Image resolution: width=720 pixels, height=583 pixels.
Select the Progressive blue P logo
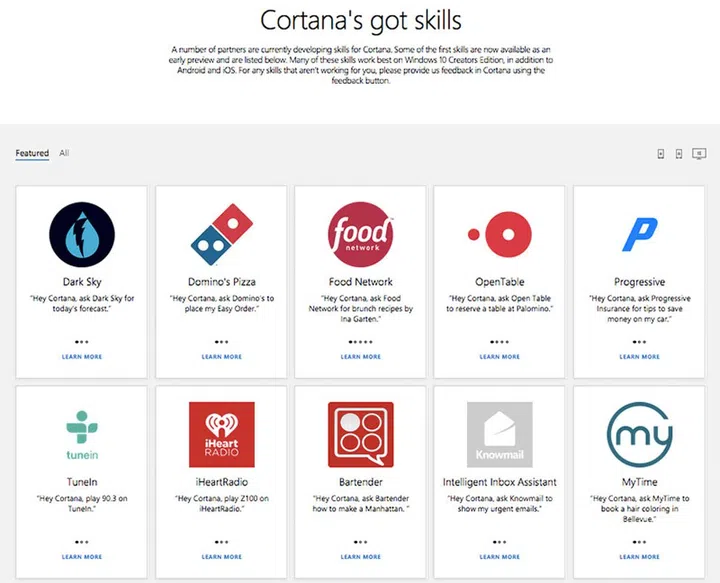tap(639, 236)
